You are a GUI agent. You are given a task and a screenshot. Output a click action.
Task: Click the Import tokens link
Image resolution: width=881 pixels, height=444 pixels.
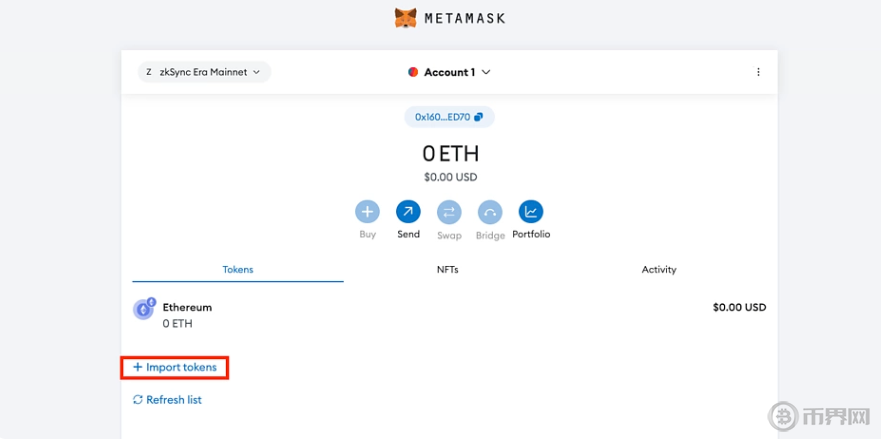(x=175, y=367)
